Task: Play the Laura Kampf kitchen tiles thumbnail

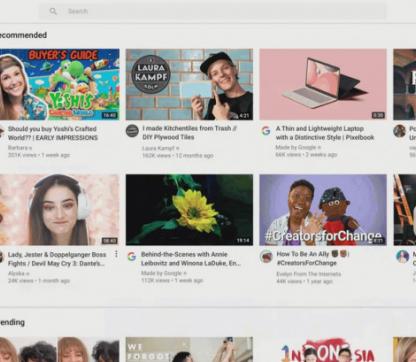Action: tap(189, 84)
